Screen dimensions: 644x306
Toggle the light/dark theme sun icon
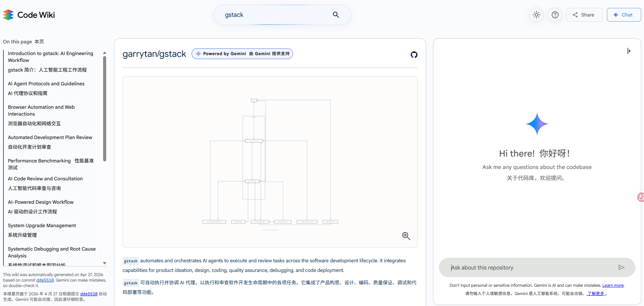click(536, 15)
